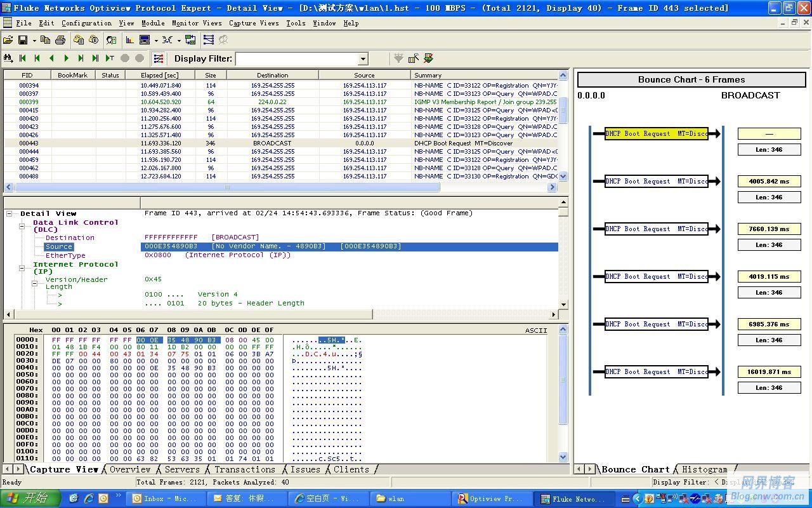The width and height of the screenshot is (812, 508).
Task: Open the Help menu
Action: (x=351, y=23)
